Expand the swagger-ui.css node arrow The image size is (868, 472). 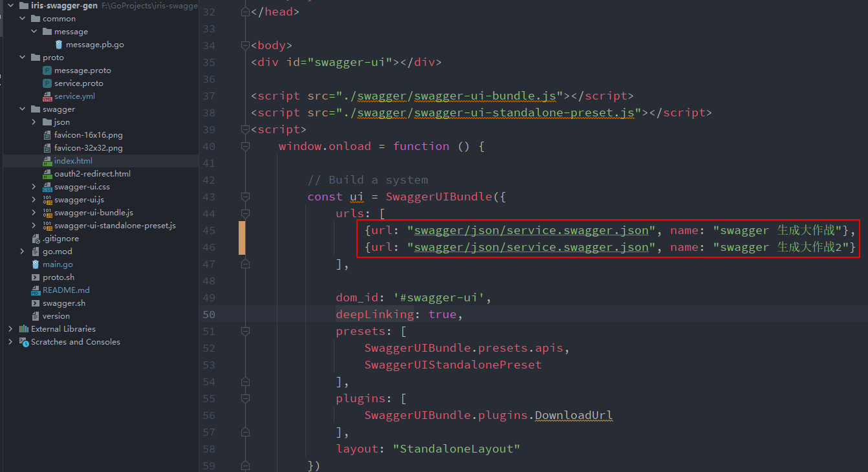(x=34, y=187)
